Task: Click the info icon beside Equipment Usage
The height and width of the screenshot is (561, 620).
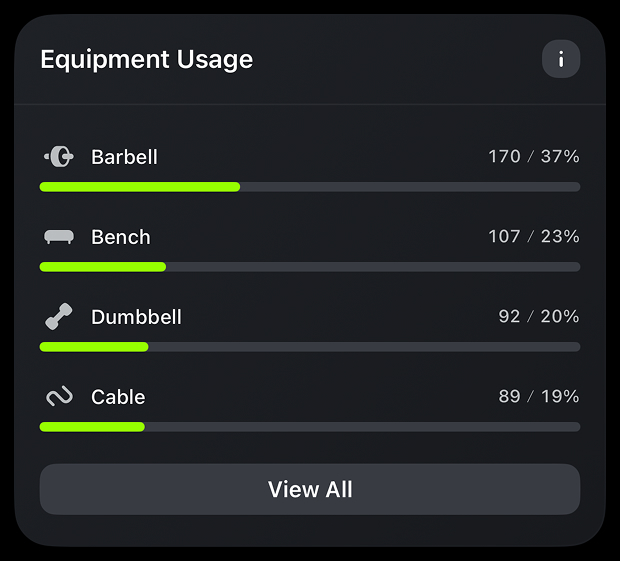Action: click(561, 60)
